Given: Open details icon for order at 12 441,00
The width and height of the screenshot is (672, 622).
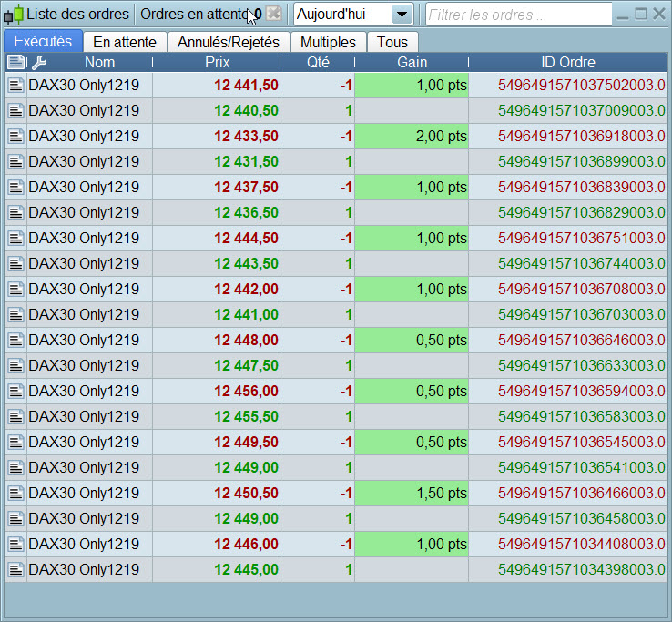Looking at the screenshot, I should coord(15,315).
